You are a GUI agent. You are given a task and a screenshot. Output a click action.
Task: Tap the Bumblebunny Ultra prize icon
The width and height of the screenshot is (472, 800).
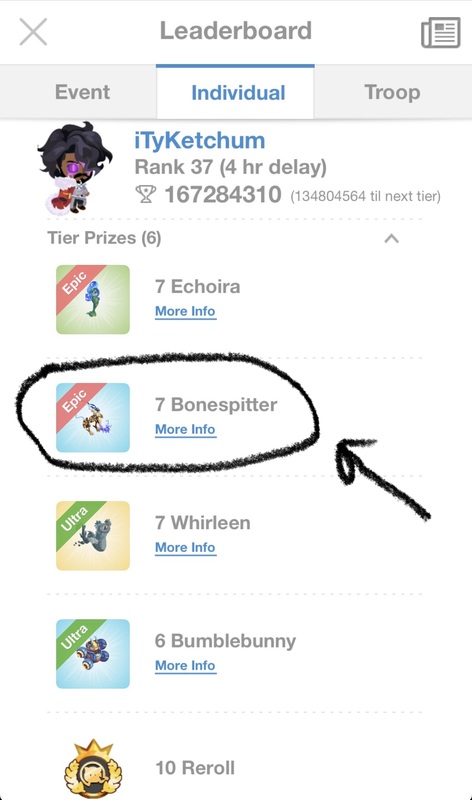[x=93, y=654]
